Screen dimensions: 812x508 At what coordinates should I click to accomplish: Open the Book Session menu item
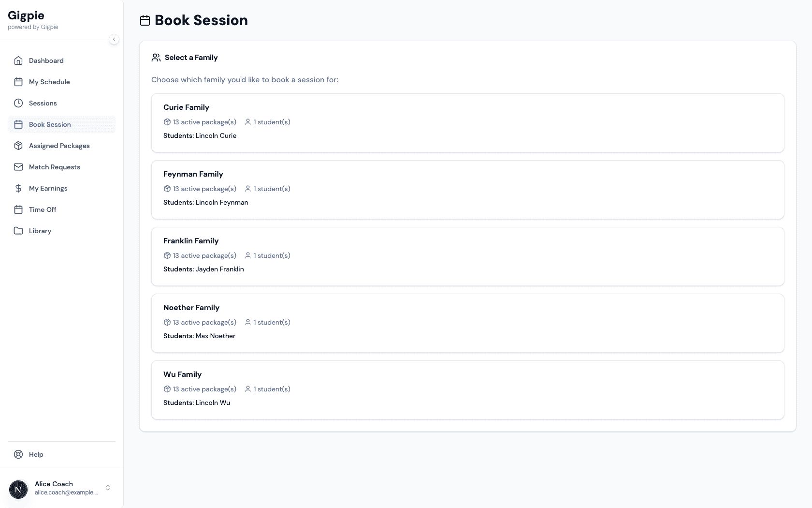(x=50, y=124)
